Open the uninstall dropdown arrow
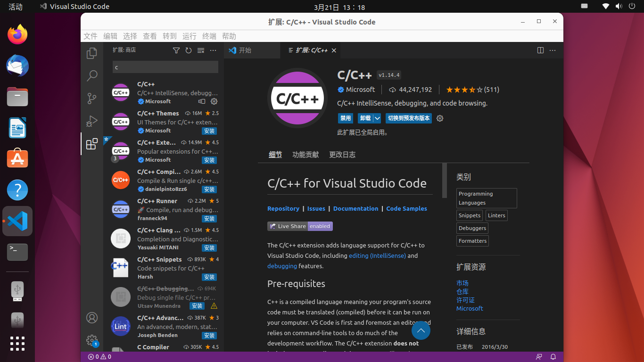 coord(377,118)
